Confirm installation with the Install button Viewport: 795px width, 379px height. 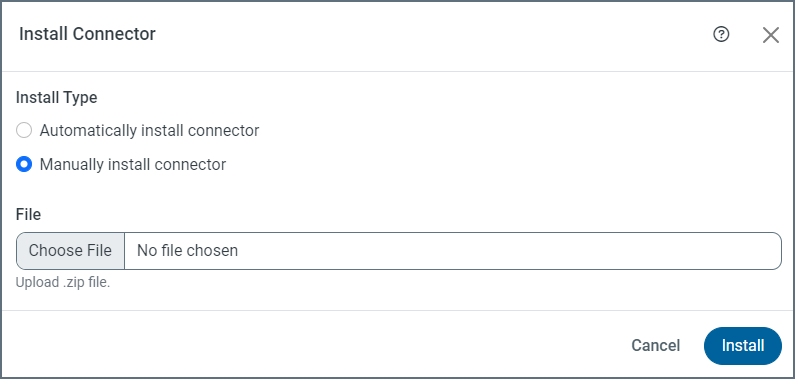(x=743, y=346)
